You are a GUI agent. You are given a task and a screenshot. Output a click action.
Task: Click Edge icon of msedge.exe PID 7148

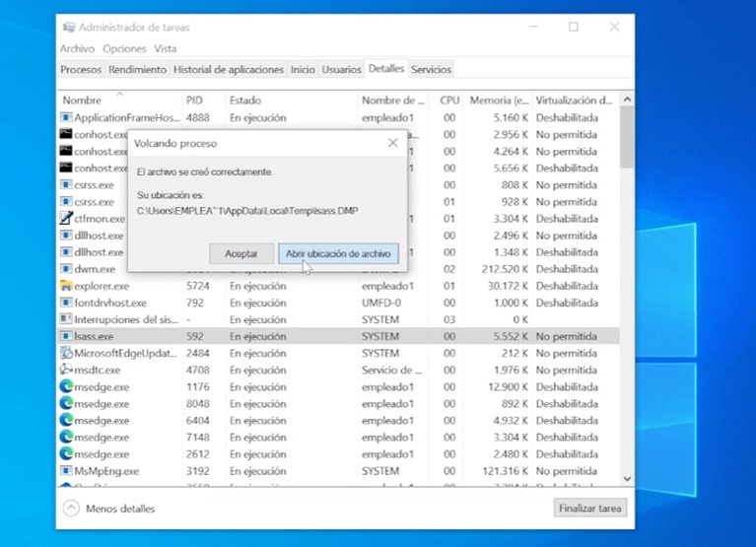pos(66,438)
